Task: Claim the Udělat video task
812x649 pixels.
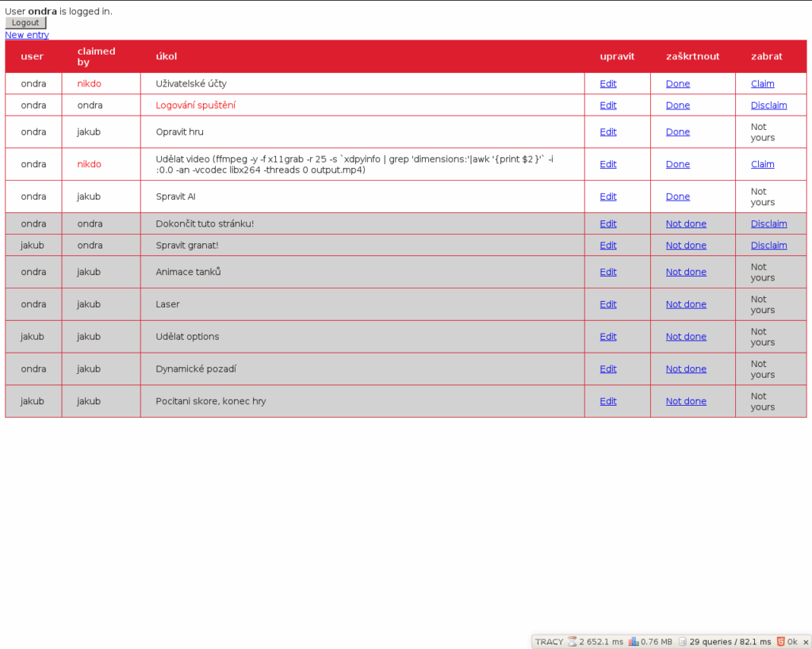Action: click(763, 164)
